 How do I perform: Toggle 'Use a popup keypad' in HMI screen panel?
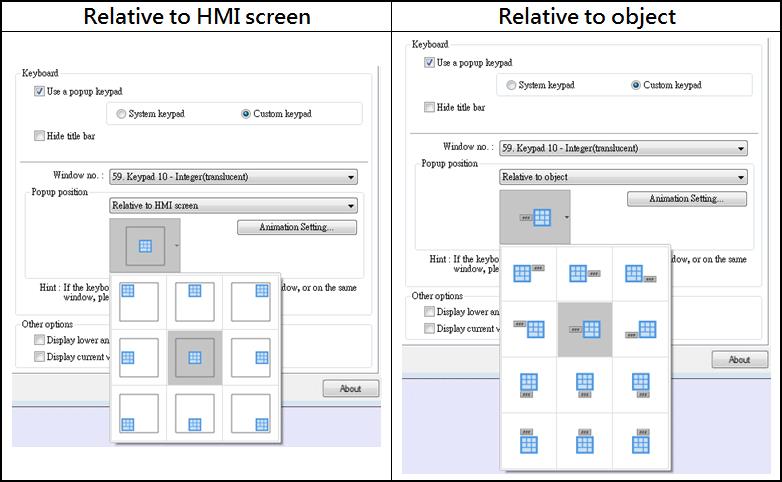tap(40, 92)
